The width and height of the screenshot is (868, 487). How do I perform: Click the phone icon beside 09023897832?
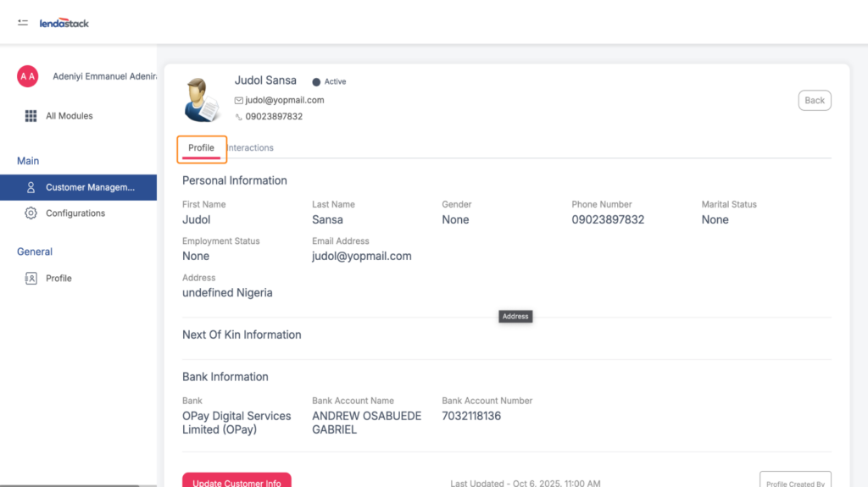coord(239,117)
